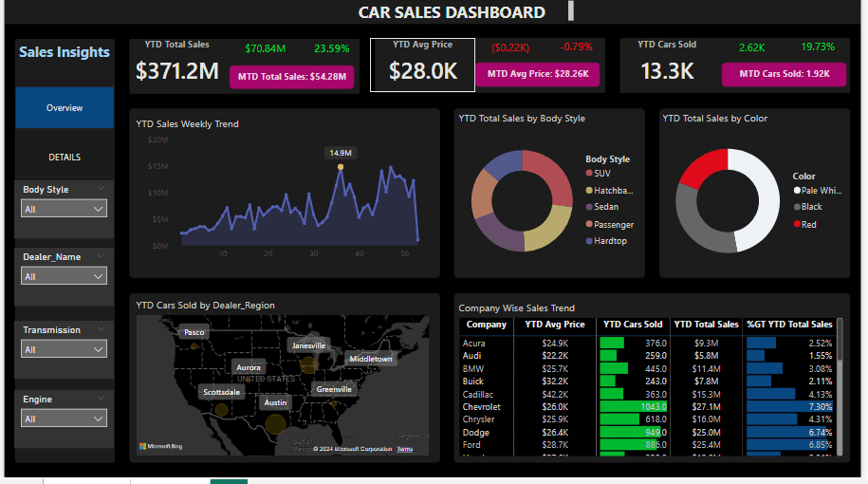This screenshot has height=484, width=868.
Task: Open the Dealer_Name All dropdown
Action: [x=65, y=276]
